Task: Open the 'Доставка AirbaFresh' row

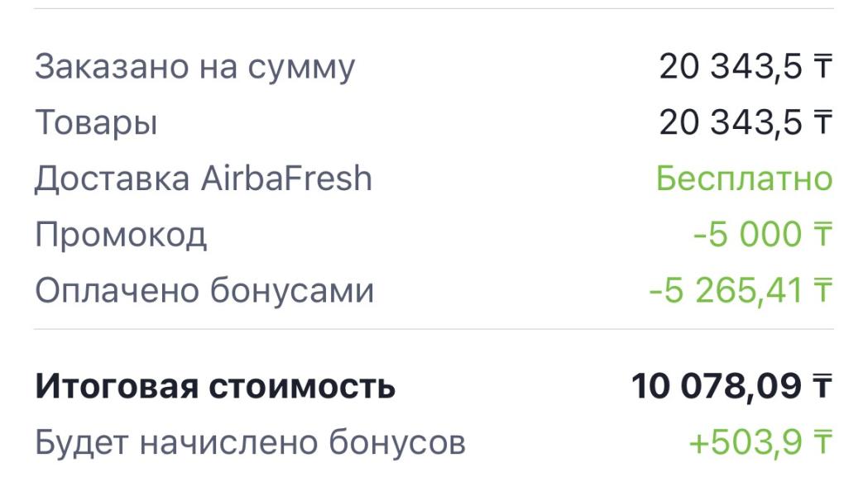Action: pos(434,178)
